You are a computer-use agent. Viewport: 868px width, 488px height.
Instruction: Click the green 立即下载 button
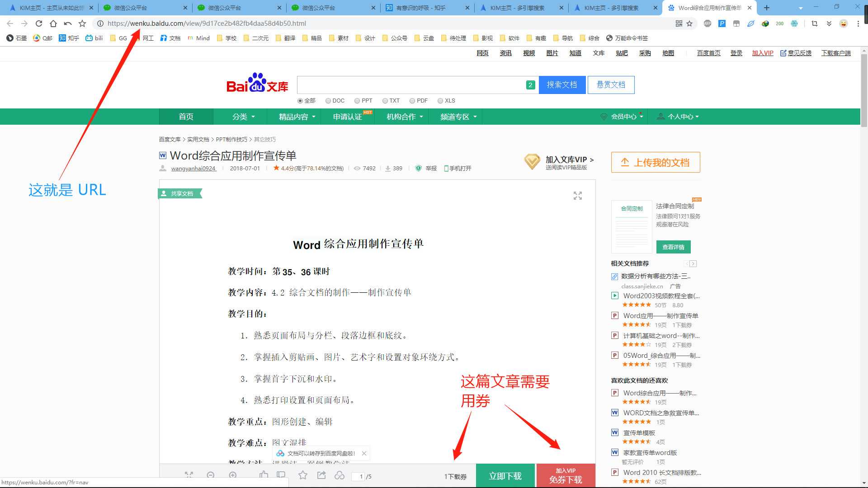pyautogui.click(x=505, y=476)
